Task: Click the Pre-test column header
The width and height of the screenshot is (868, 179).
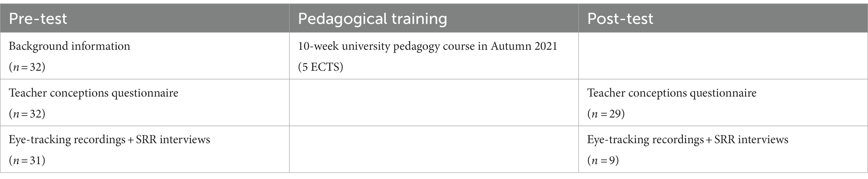Action: [38, 19]
